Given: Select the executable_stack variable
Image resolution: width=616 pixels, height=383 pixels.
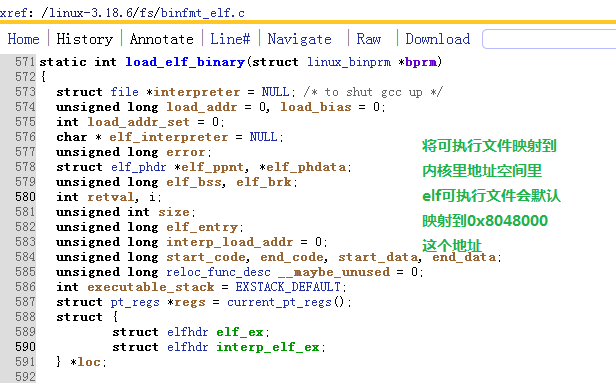Looking at the screenshot, I should point(150,287).
